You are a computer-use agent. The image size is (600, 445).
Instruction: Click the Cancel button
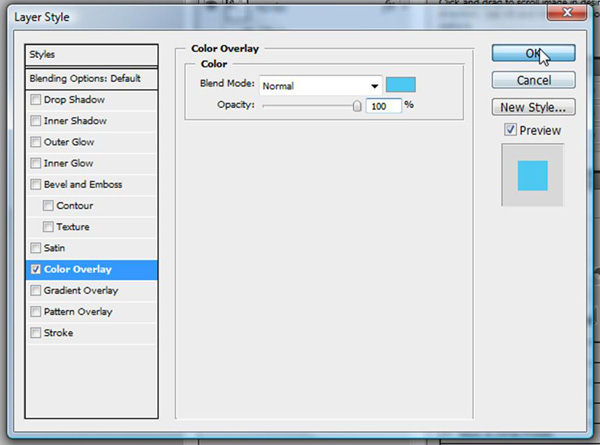(x=533, y=80)
